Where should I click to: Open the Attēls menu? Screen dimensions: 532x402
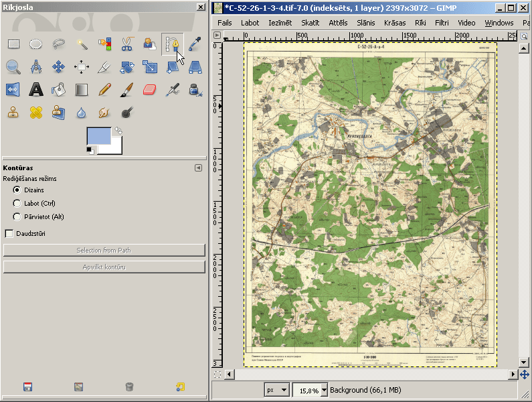tap(338, 23)
